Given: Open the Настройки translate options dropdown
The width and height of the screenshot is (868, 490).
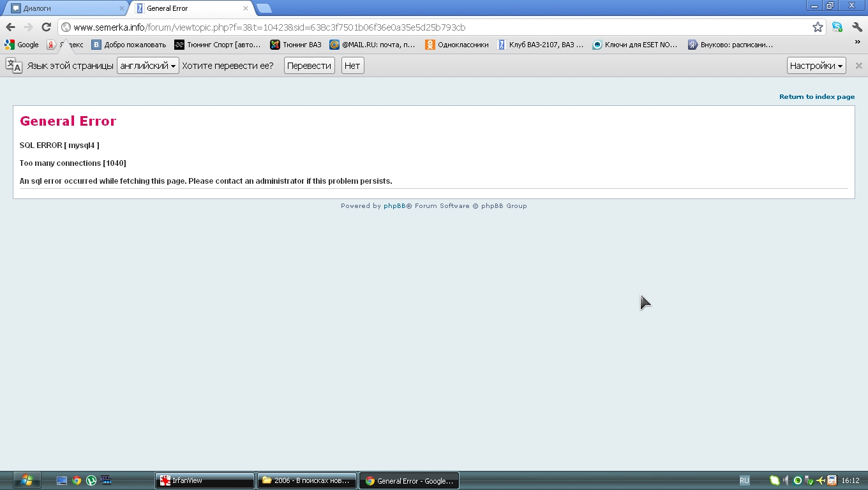Looking at the screenshot, I should (x=816, y=66).
